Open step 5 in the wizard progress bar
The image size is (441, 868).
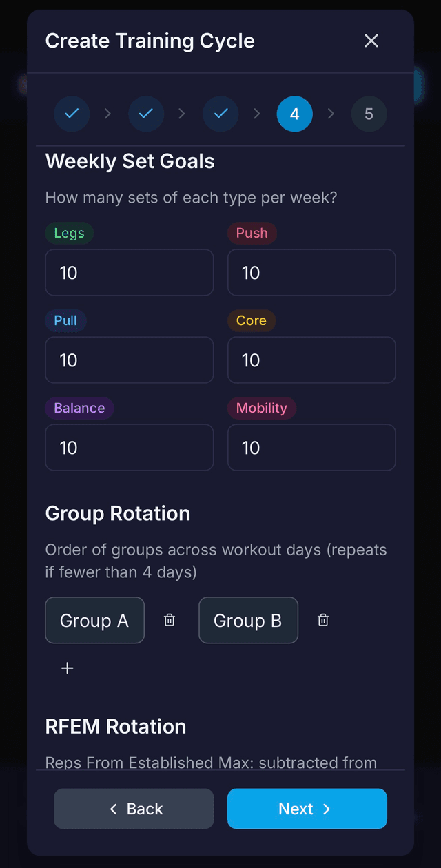click(x=369, y=114)
